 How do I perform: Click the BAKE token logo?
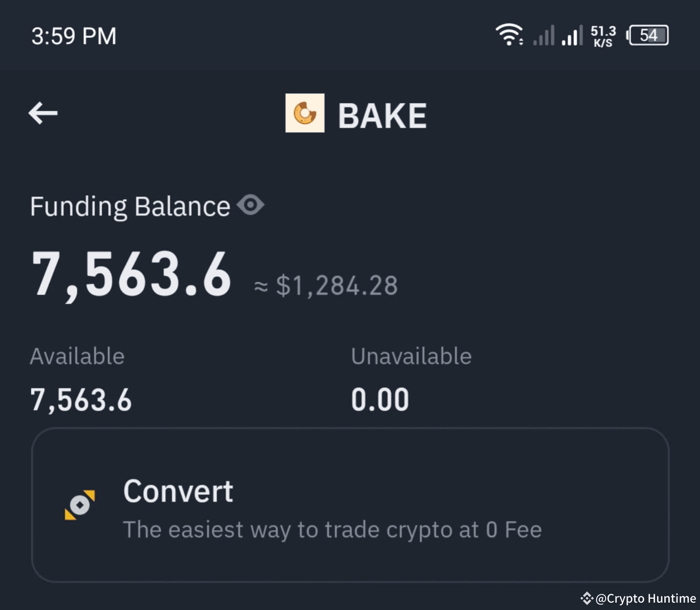point(305,113)
